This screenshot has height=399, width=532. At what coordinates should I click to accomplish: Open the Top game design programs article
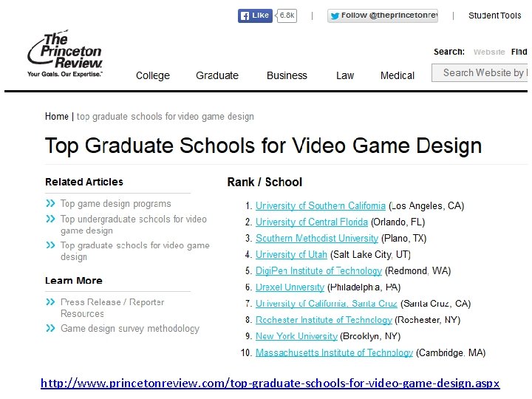116,204
